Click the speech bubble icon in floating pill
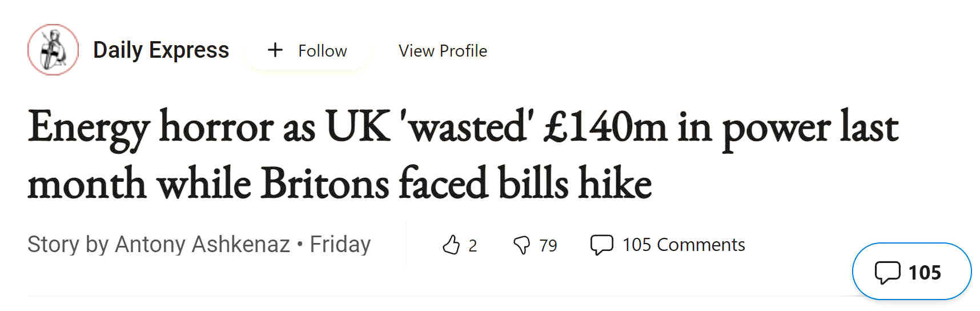The image size is (980, 311). 887,272
